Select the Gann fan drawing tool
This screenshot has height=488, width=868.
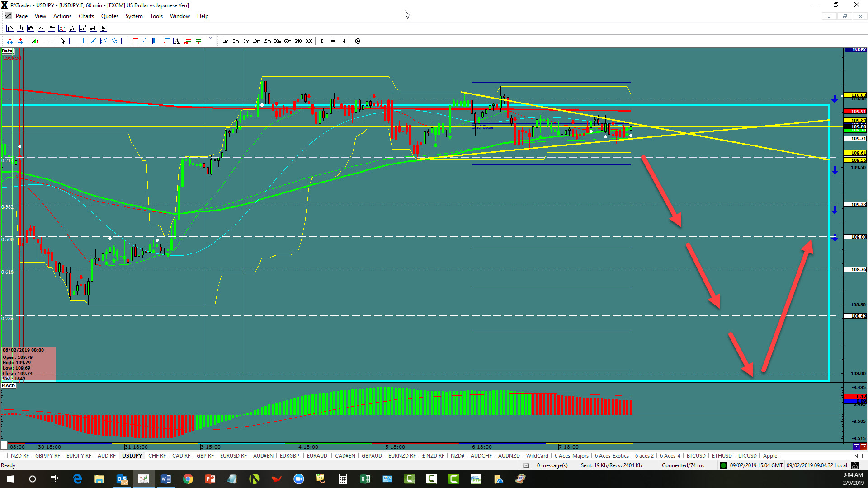click(x=145, y=41)
